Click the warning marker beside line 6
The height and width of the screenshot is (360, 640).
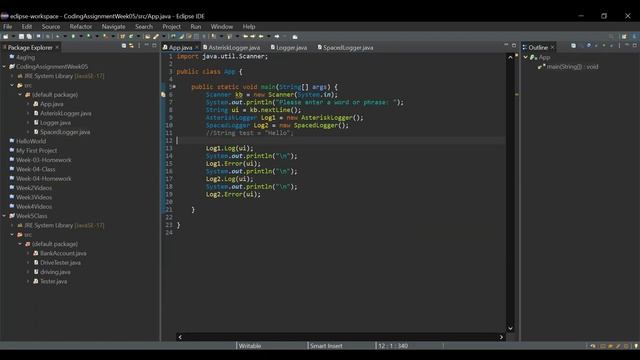pyautogui.click(x=163, y=94)
